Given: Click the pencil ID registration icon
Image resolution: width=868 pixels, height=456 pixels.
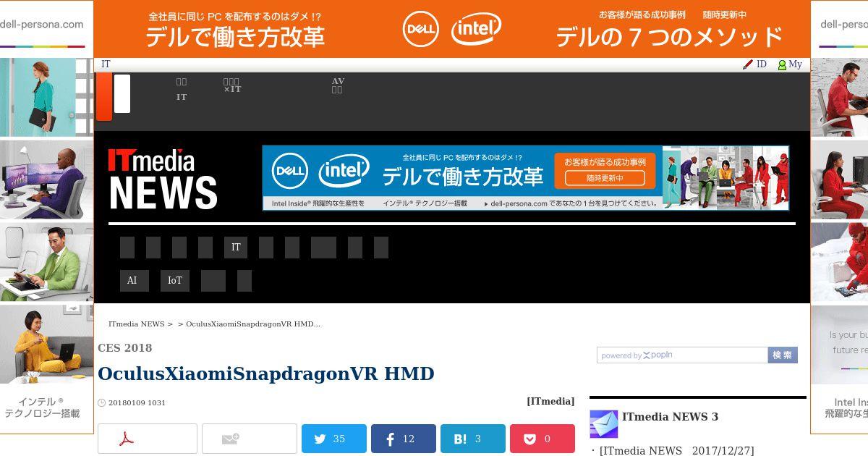Looking at the screenshot, I should [x=748, y=64].
